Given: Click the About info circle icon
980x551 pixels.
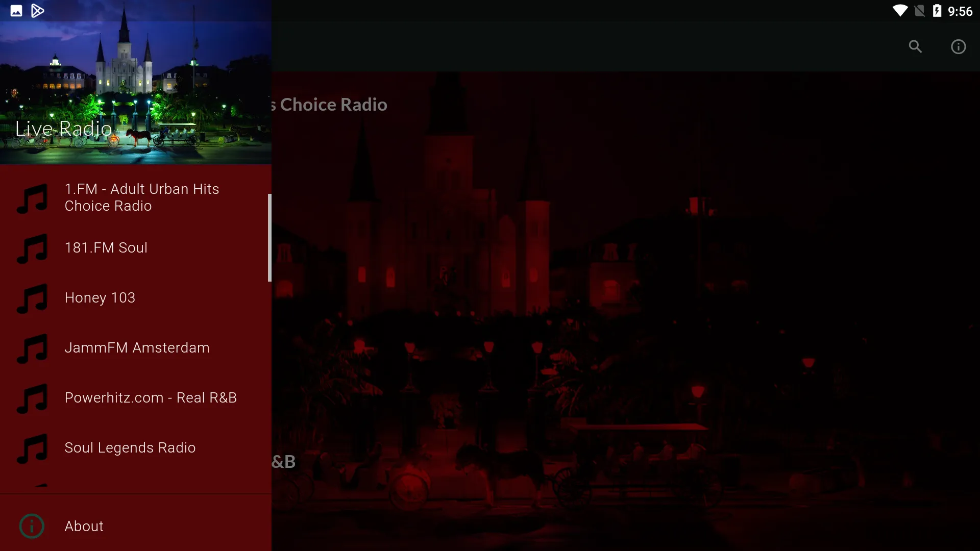Looking at the screenshot, I should click(x=32, y=525).
